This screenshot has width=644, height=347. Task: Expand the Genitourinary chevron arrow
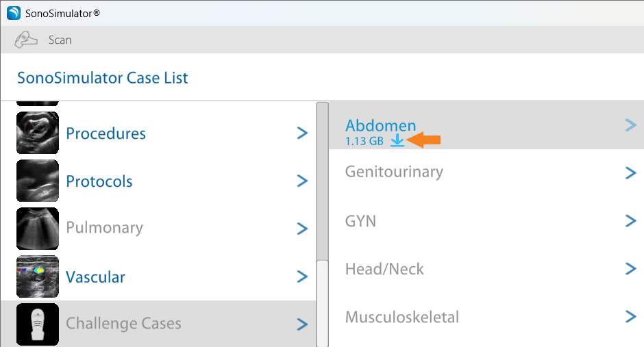(631, 172)
